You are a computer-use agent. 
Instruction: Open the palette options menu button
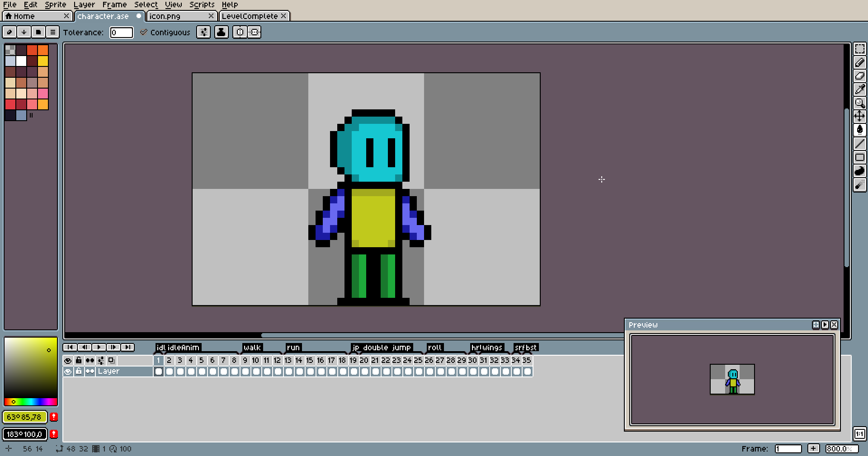tap(52, 32)
